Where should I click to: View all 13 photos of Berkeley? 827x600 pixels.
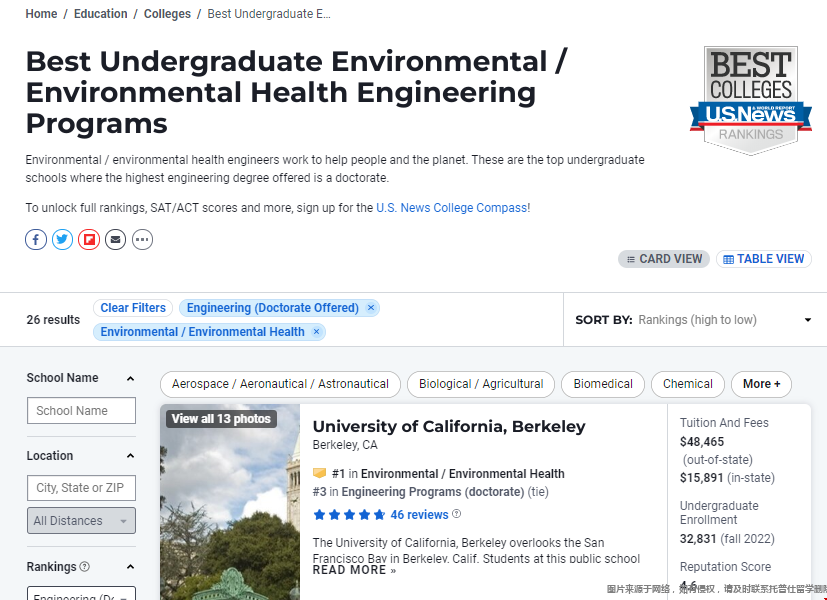(x=221, y=419)
